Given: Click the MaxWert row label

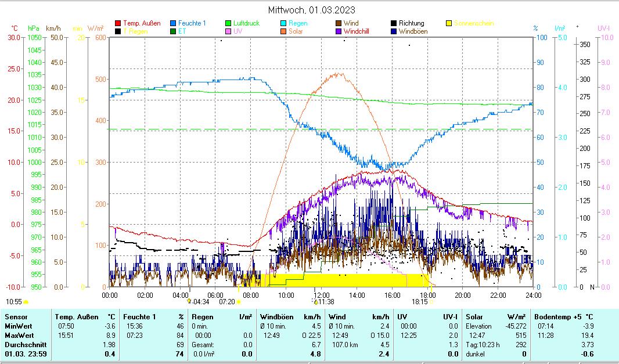Looking at the screenshot, I should pos(19,336).
